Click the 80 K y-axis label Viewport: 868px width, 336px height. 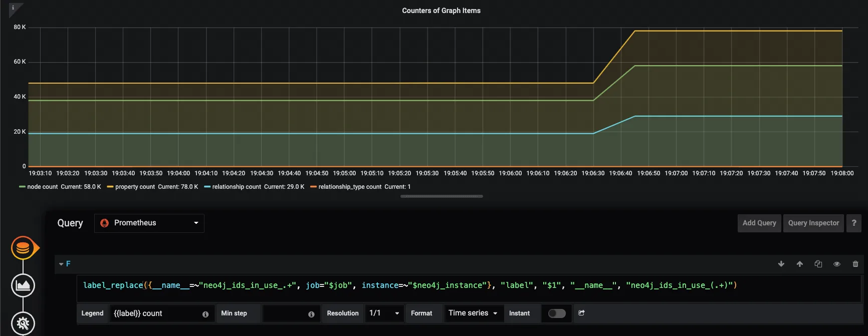point(20,27)
